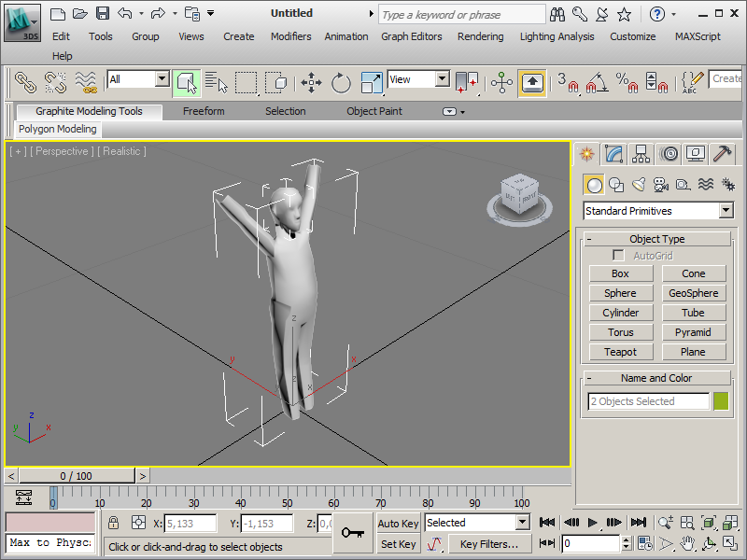Click the Select by Name icon
This screenshot has height=560, width=747.
pyautogui.click(x=217, y=82)
